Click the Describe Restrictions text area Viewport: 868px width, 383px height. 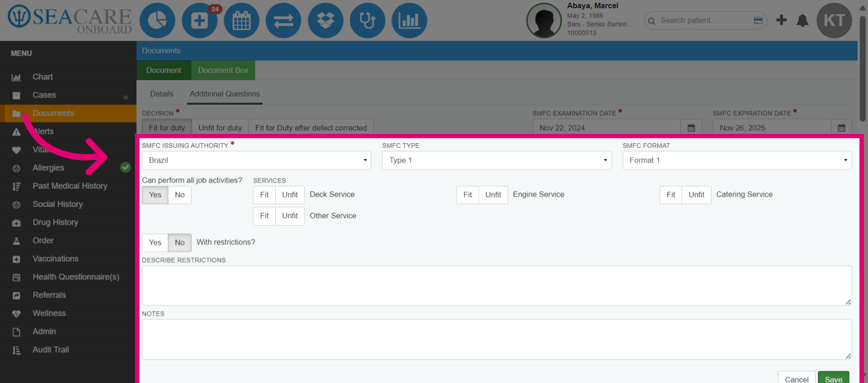click(497, 285)
